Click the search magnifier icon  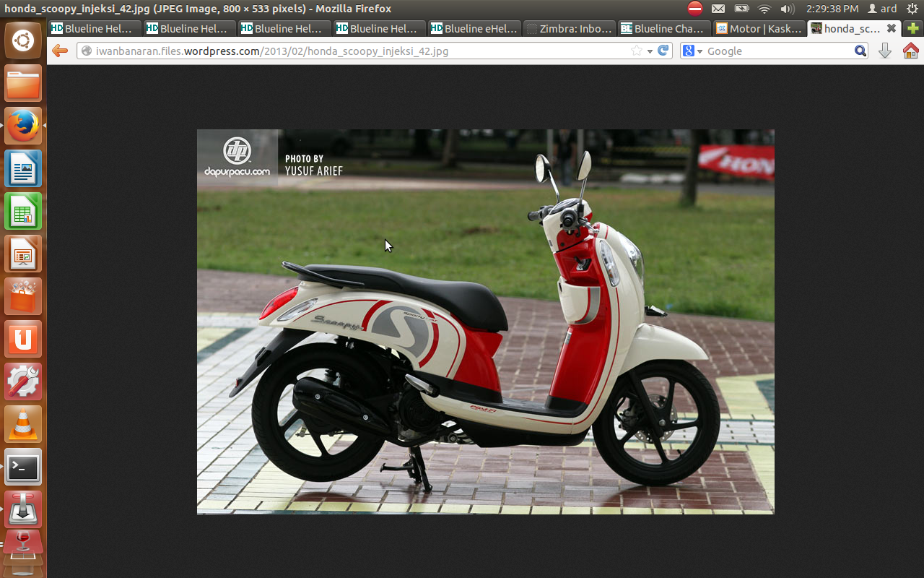pyautogui.click(x=860, y=51)
